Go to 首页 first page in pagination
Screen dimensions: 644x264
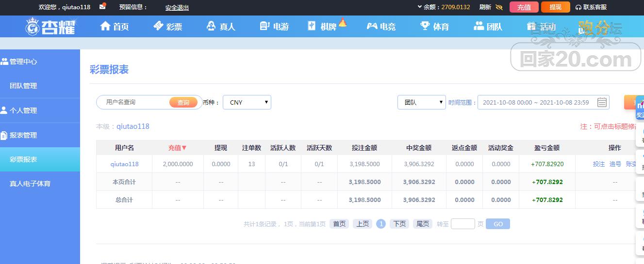(x=339, y=224)
